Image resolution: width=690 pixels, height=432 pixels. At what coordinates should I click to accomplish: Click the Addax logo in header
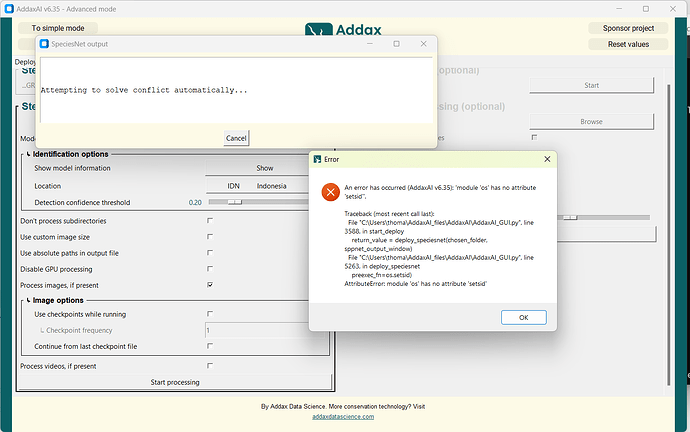click(343, 29)
